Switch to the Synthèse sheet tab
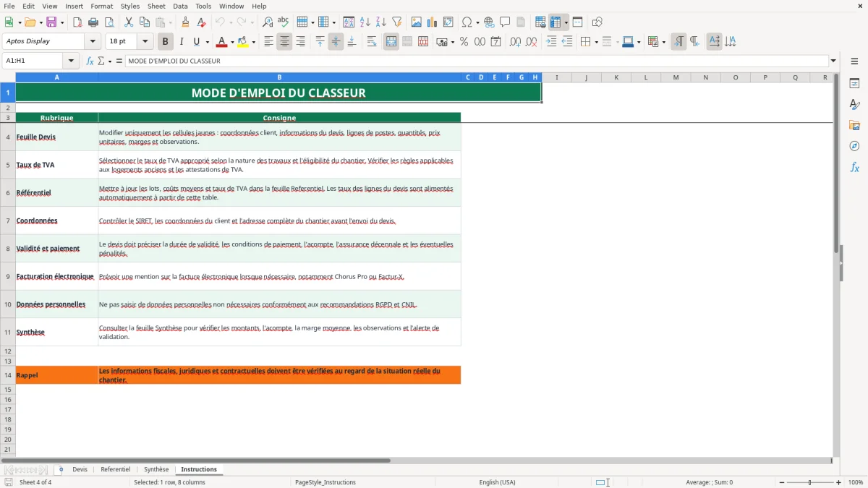 coord(156,469)
